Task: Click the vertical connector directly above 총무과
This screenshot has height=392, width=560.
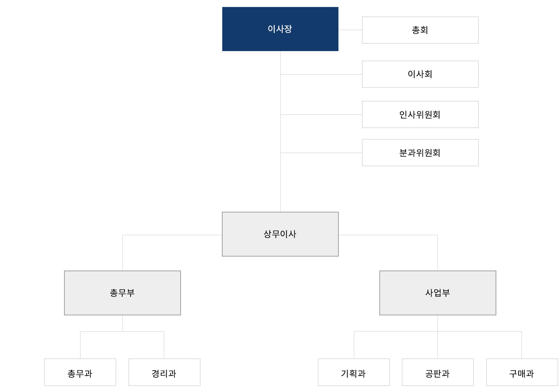Action: (80, 345)
